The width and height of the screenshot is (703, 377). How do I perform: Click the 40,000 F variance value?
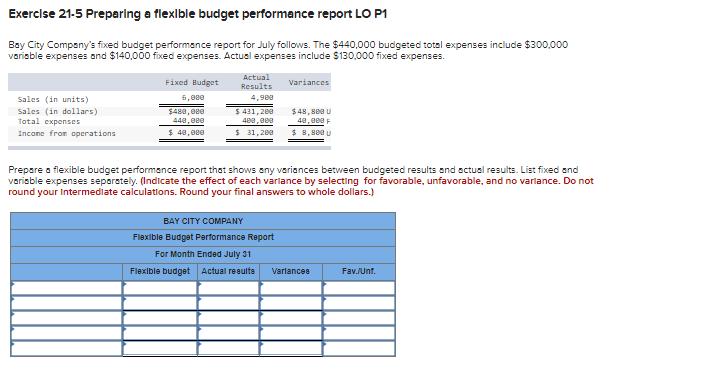(x=314, y=121)
